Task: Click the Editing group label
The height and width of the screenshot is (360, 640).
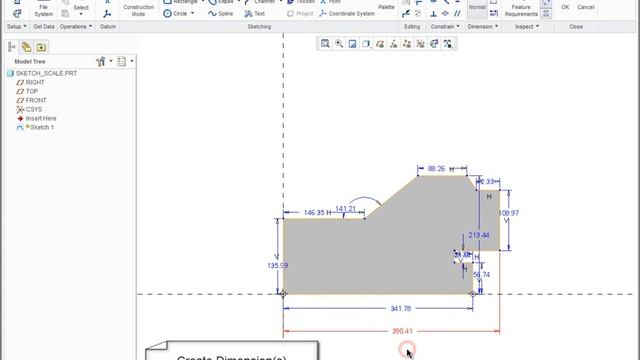Action: tap(412, 27)
